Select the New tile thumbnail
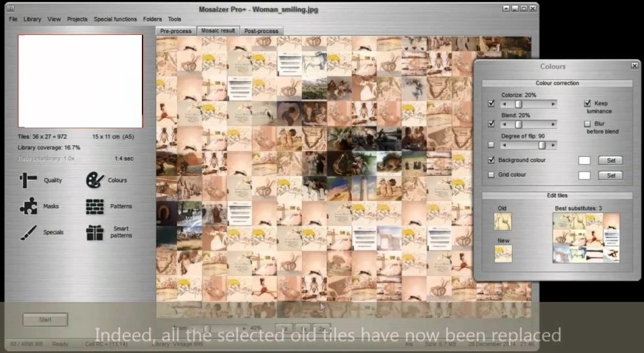The width and height of the screenshot is (644, 353). (503, 254)
